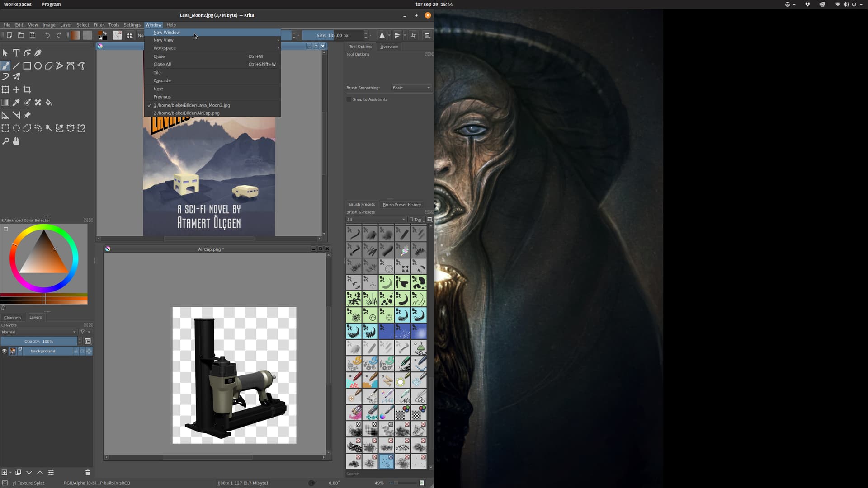Pick the Fill bucket tool
Screen dimensions: 868x488
49,103
